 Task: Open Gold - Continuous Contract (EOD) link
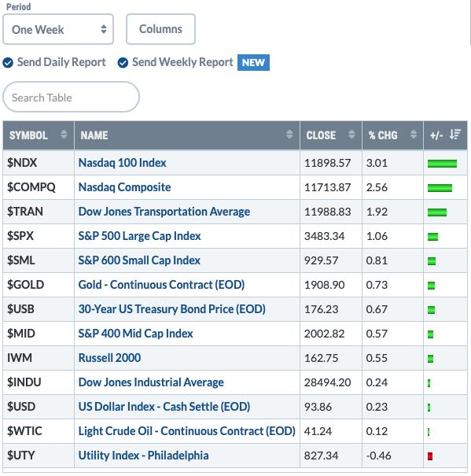click(x=161, y=285)
